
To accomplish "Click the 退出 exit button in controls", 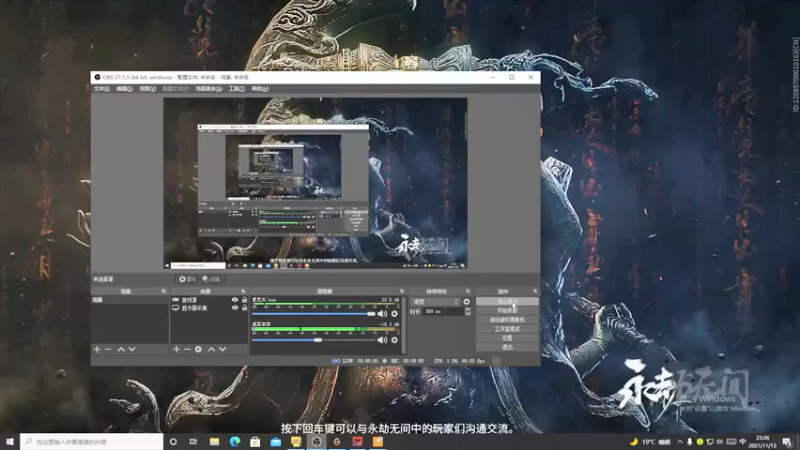I will point(507,347).
